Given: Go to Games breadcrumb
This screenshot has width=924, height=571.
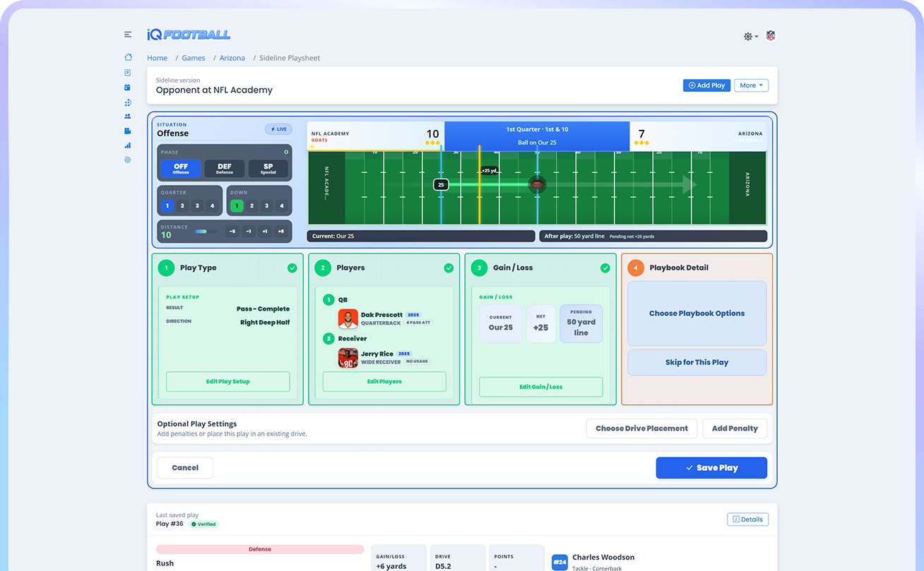Looking at the screenshot, I should [194, 58].
